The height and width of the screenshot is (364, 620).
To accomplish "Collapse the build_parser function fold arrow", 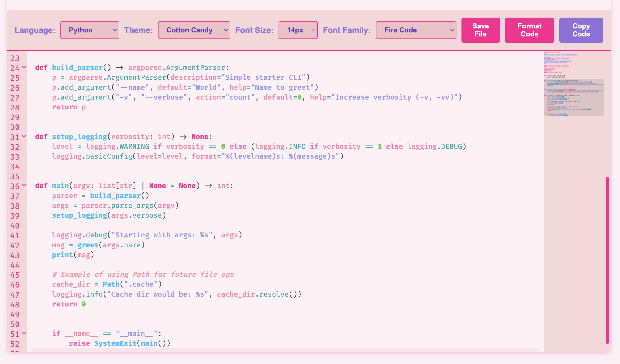I will [x=24, y=67].
